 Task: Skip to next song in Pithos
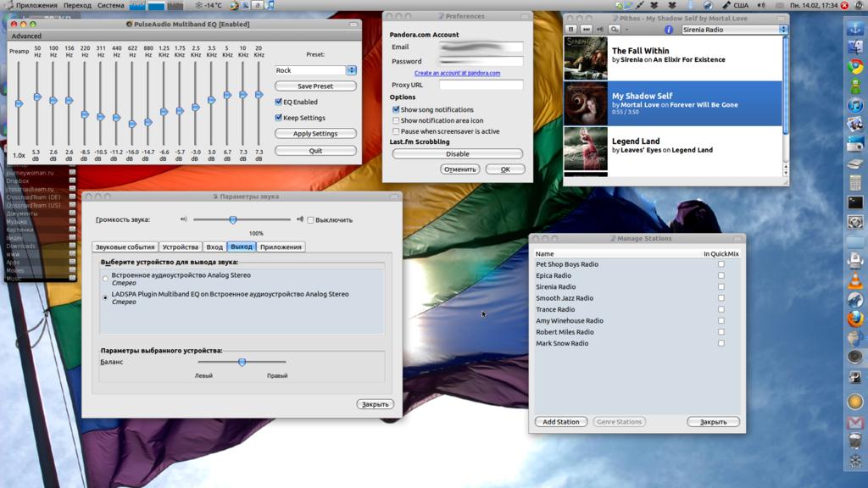[x=586, y=30]
